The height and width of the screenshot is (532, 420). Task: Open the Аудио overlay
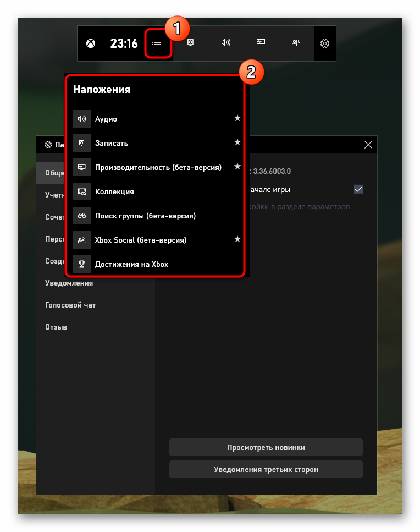pos(157,119)
